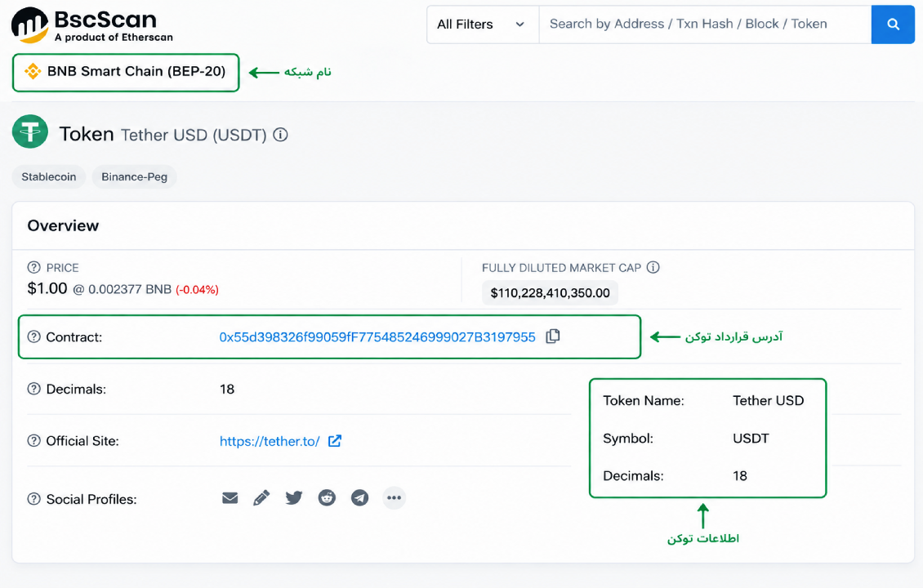Screen dimensions: 923x588
Task: Click the $110,228,410,350.00 market cap value
Action: point(550,292)
